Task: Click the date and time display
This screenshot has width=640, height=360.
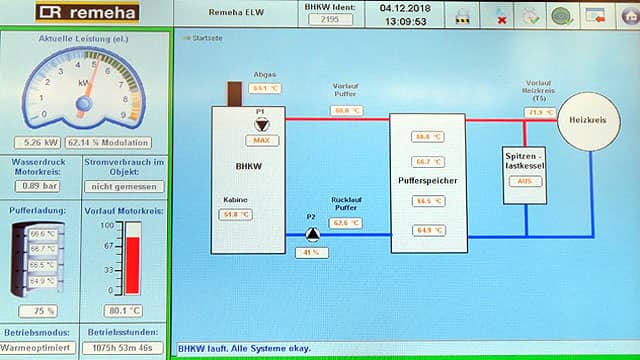Action: click(x=405, y=15)
